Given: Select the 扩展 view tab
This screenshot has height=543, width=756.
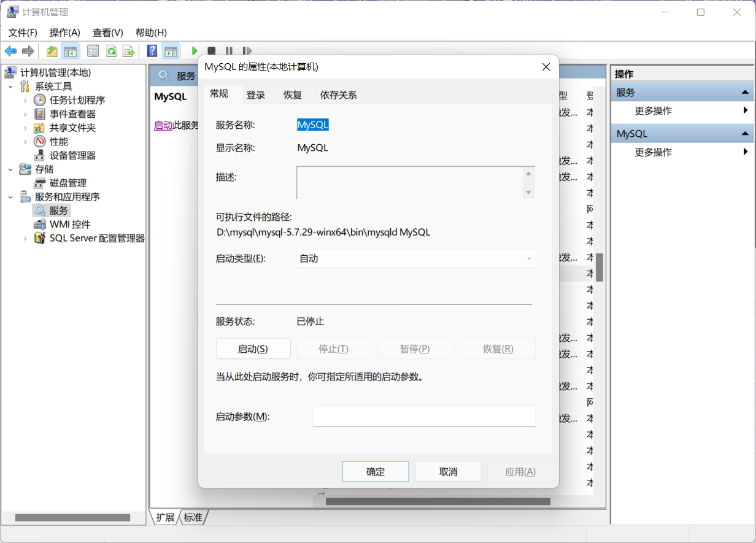Looking at the screenshot, I should pyautogui.click(x=165, y=517).
